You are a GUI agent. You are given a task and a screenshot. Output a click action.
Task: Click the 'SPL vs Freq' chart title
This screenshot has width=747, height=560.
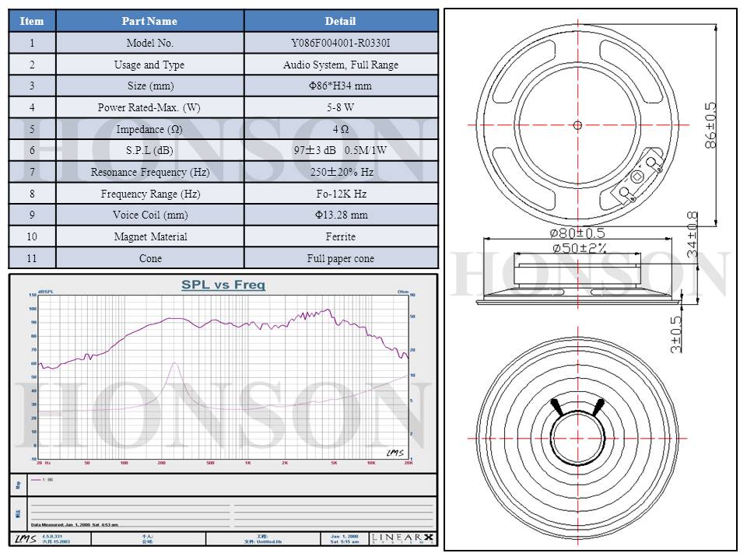pos(223,285)
